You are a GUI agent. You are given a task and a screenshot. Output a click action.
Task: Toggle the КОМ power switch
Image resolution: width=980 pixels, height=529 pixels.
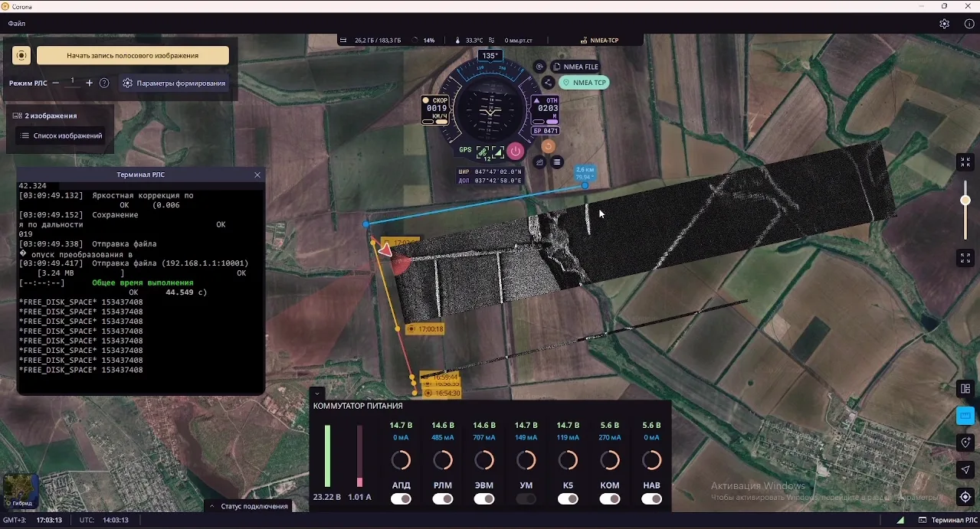pyautogui.click(x=610, y=499)
